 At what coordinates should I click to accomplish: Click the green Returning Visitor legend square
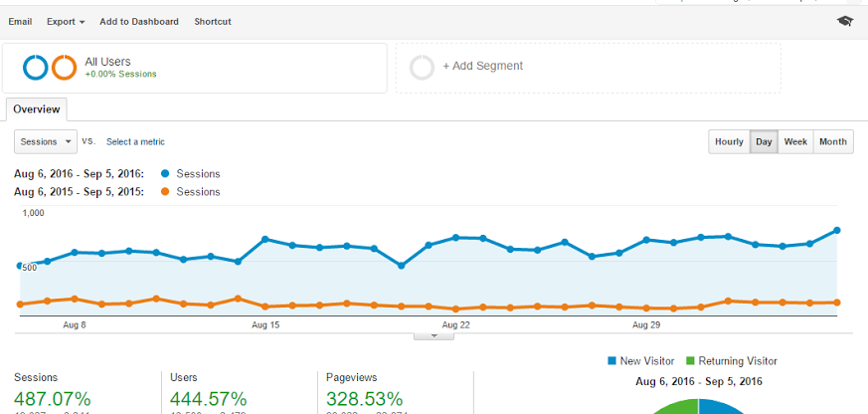point(690,361)
